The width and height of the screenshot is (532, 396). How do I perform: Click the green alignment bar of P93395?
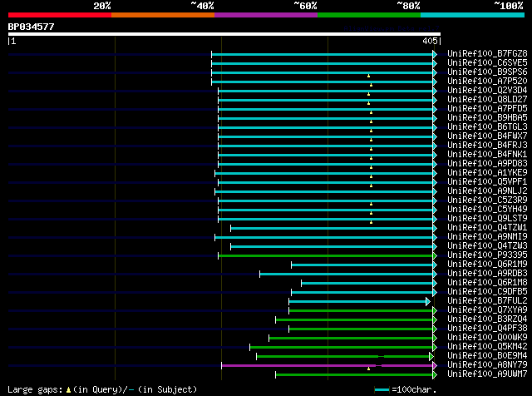(x=326, y=255)
